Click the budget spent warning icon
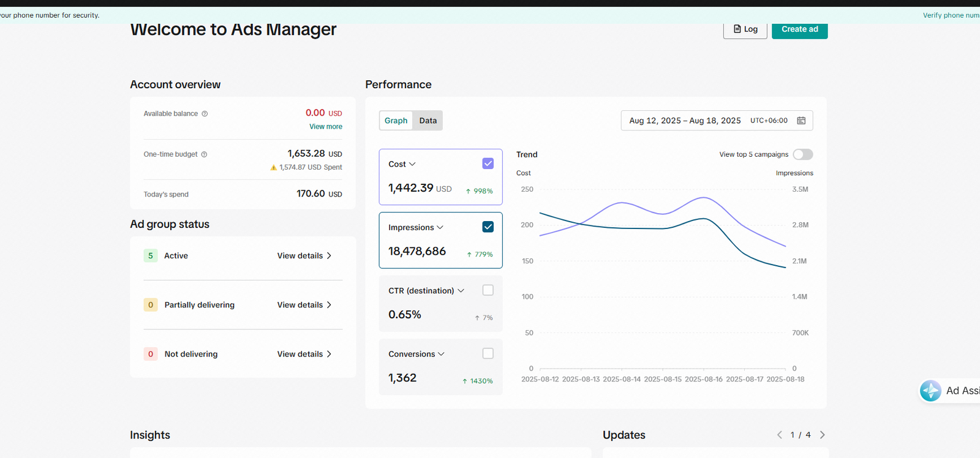 tap(273, 167)
